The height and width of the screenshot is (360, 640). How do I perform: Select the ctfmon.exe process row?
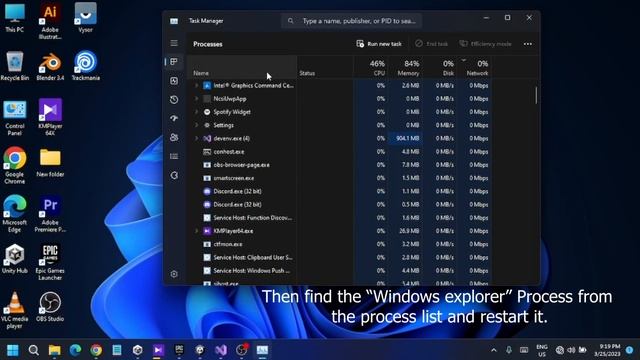[x=340, y=244]
